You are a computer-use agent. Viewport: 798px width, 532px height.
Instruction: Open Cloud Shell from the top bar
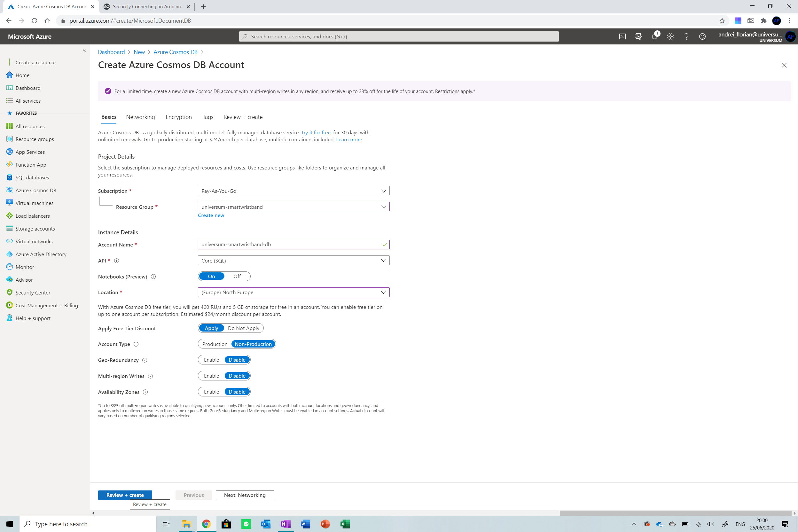(x=622, y=36)
